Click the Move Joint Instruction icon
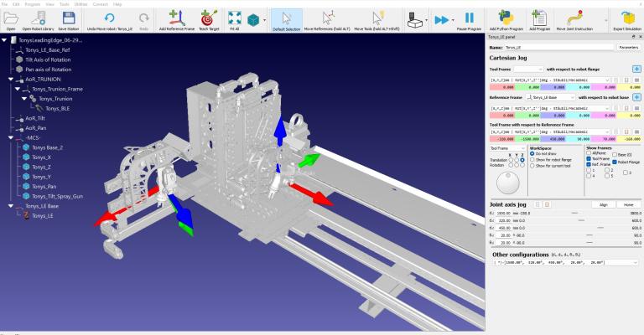 click(574, 18)
